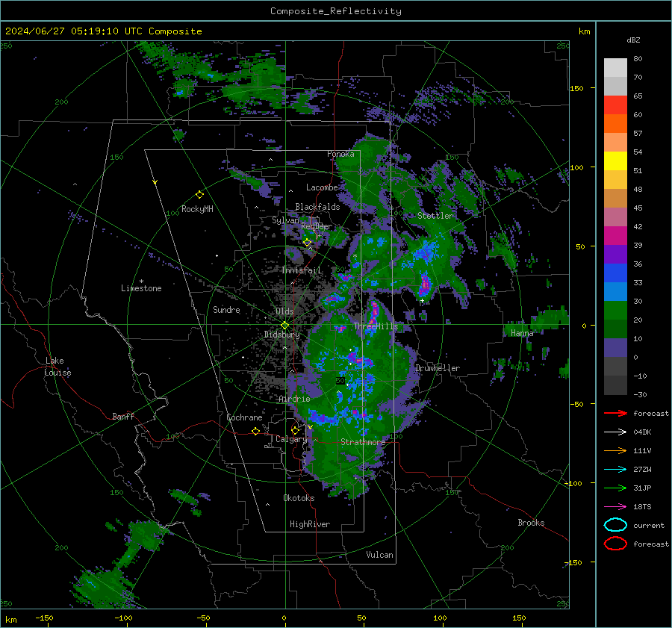Click the Hanna city label
This screenshot has height=628, width=672.
522,332
